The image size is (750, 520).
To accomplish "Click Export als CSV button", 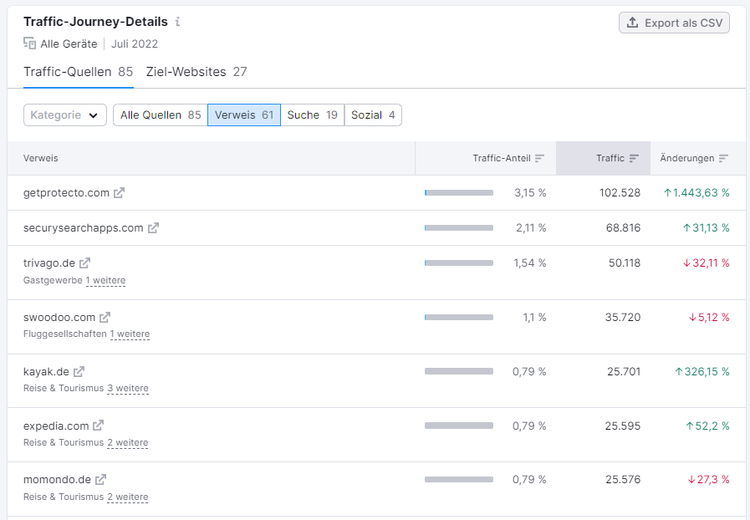I will point(674,22).
